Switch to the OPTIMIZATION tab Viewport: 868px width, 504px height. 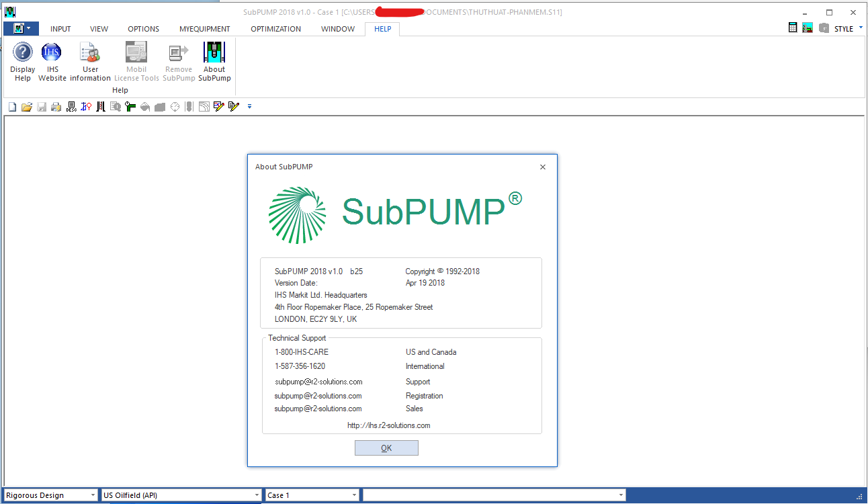(x=276, y=29)
